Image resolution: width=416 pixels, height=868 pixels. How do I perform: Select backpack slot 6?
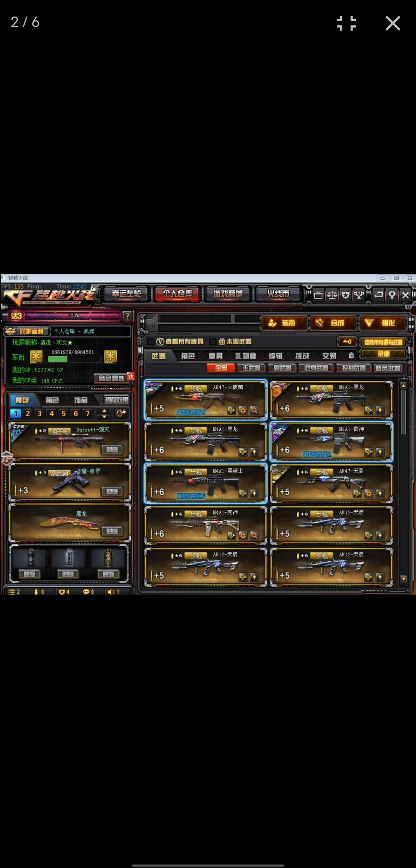coord(76,413)
